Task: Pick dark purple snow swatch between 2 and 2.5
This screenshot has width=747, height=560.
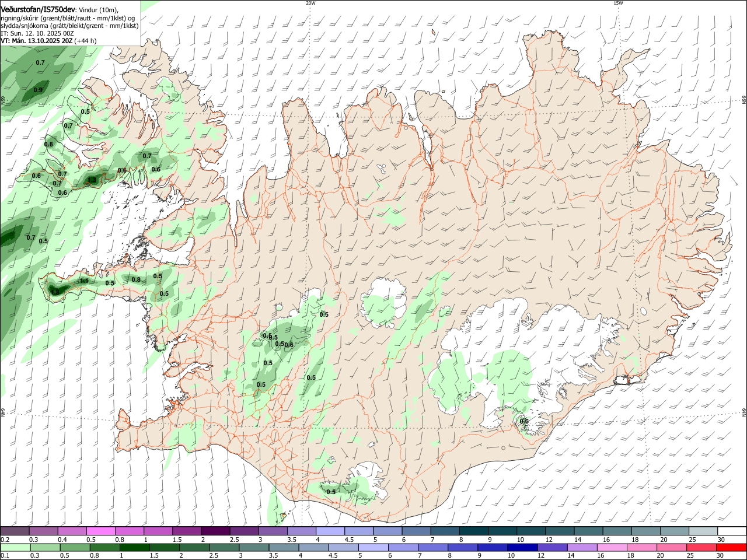Action: [x=215, y=531]
